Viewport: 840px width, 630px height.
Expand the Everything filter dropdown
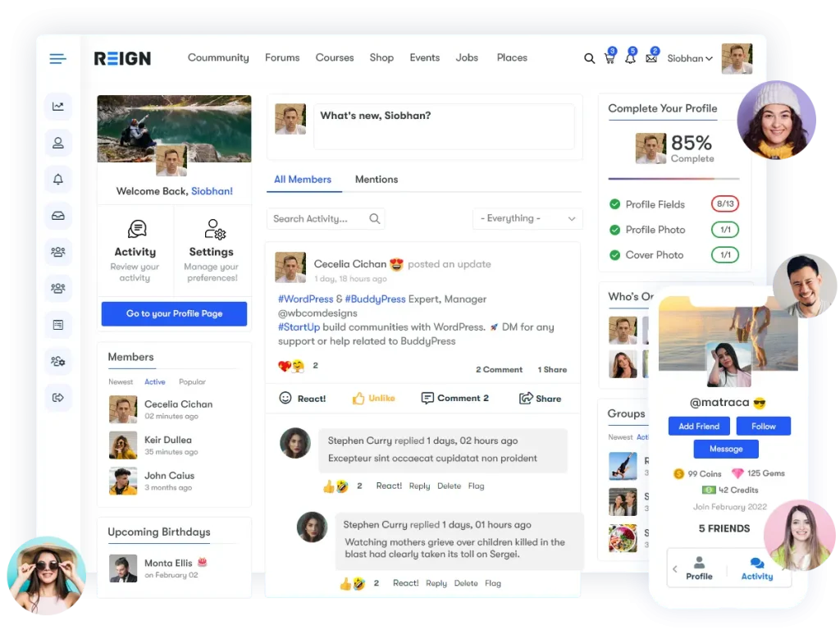[x=527, y=218]
